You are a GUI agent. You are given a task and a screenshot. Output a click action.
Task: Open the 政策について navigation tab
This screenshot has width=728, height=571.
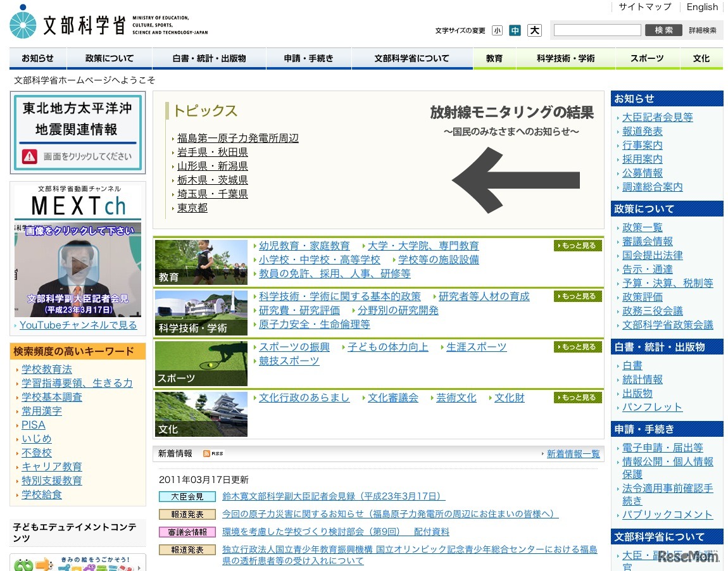pos(110,58)
